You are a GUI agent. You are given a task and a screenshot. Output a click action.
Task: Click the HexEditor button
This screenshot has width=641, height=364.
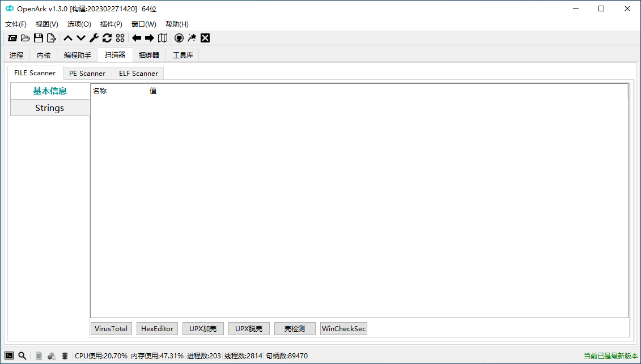[158, 328]
